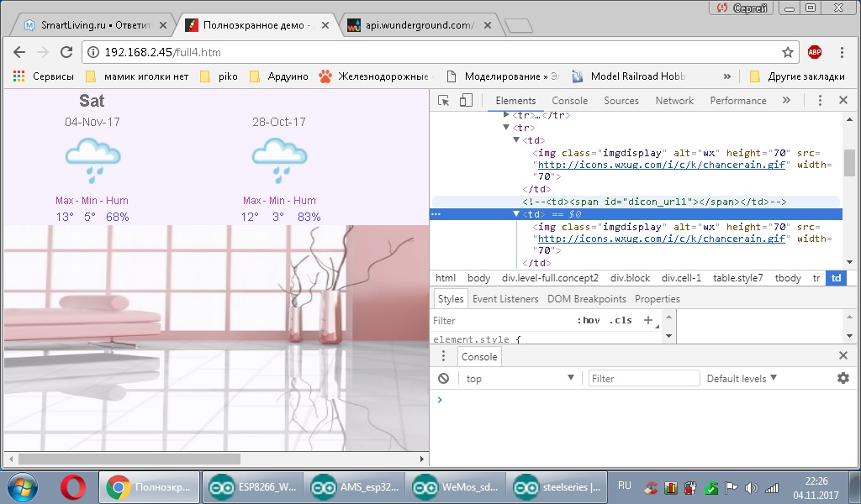Toggle the device toolbar icon

point(465,101)
